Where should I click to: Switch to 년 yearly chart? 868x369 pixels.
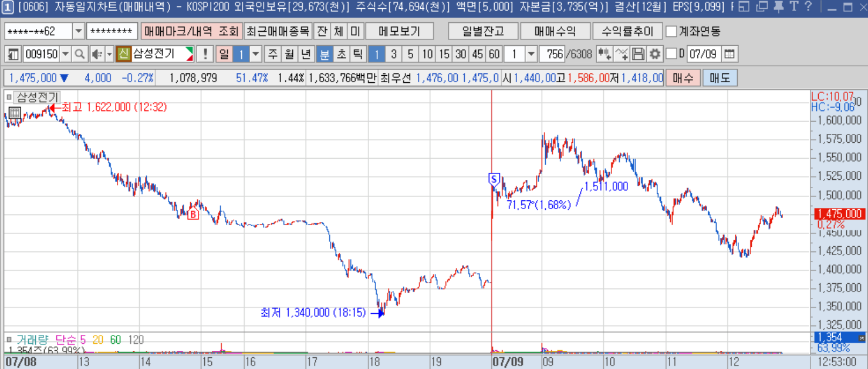(306, 55)
